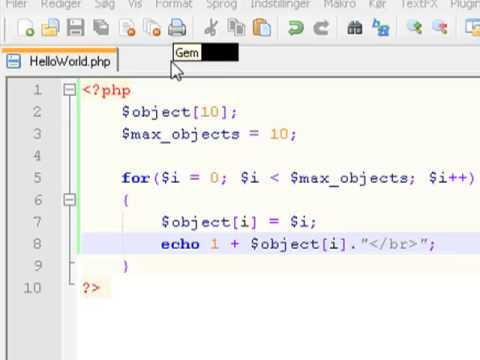Paste clipboard with the Paste icon
This screenshot has width=480, height=360.
pyautogui.click(x=262, y=27)
